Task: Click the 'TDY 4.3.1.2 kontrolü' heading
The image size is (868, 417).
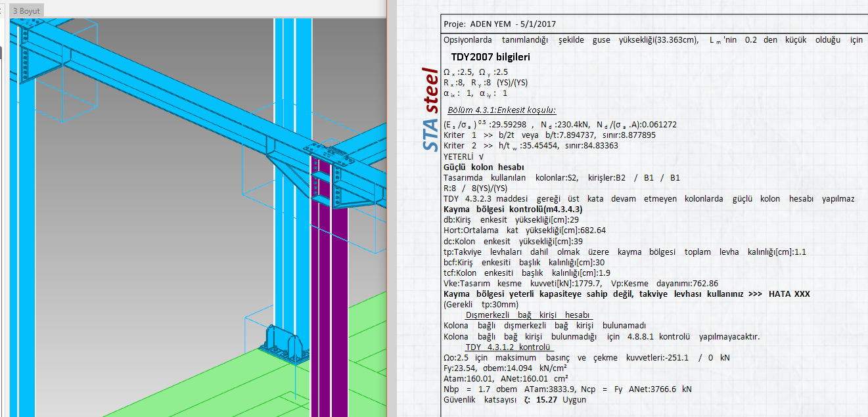Action: (509, 347)
